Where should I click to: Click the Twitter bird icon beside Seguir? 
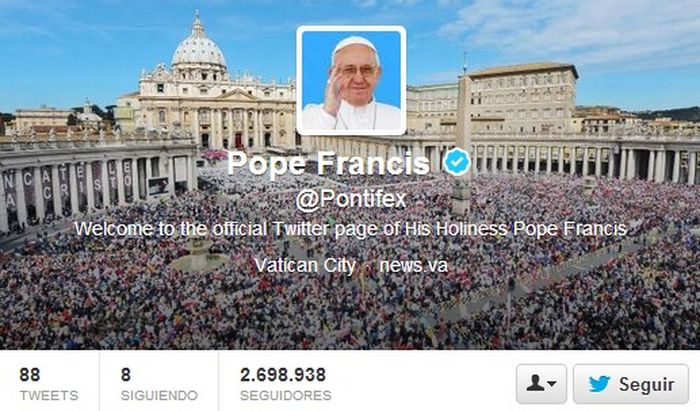[x=599, y=384]
